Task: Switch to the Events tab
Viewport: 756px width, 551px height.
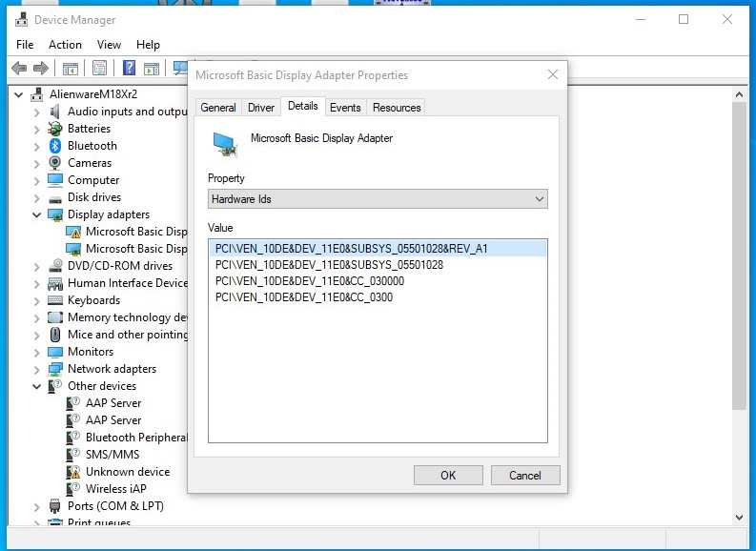Action: pyautogui.click(x=345, y=108)
